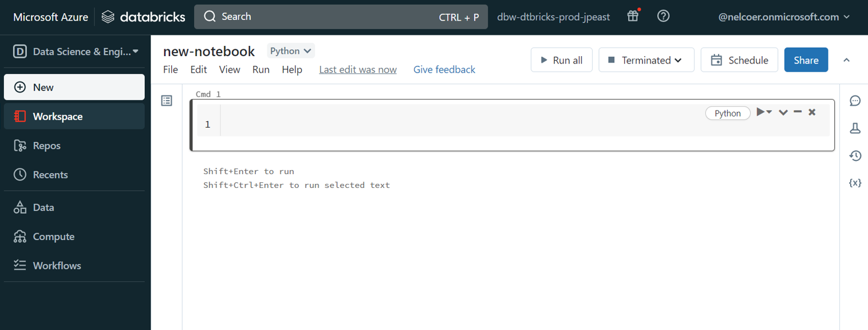
Task: Open the variable explorer icon
Action: [855, 183]
